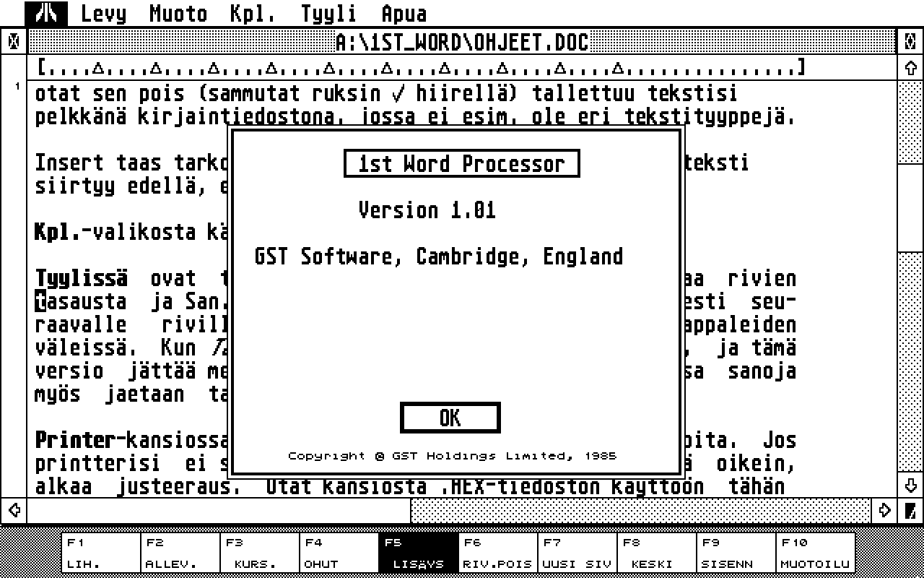
Task: Click the word "tallettuu" in the first line
Action: pos(583,94)
